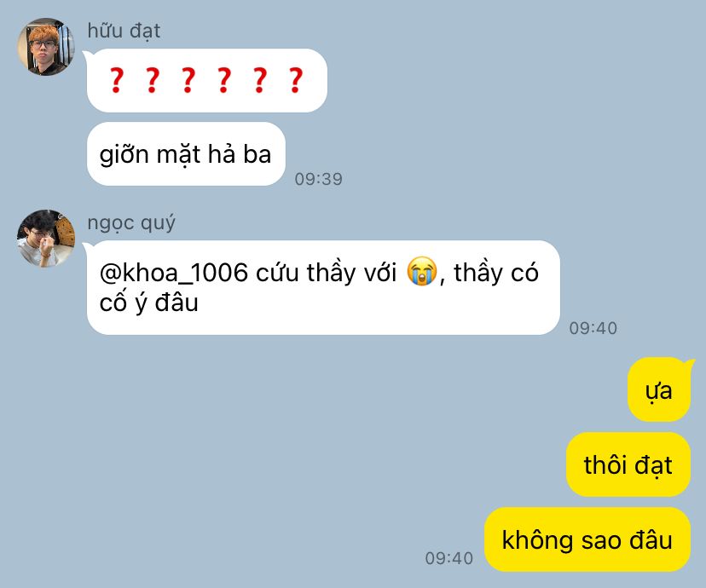This screenshot has height=588, width=706.
Task: Select the 'không sao đâu' message bubble
Action: [x=587, y=539]
